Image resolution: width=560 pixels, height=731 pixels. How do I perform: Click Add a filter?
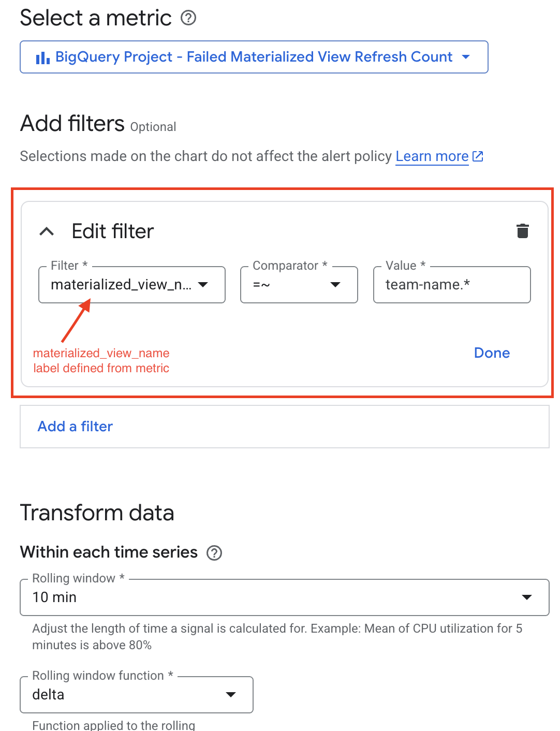click(75, 426)
